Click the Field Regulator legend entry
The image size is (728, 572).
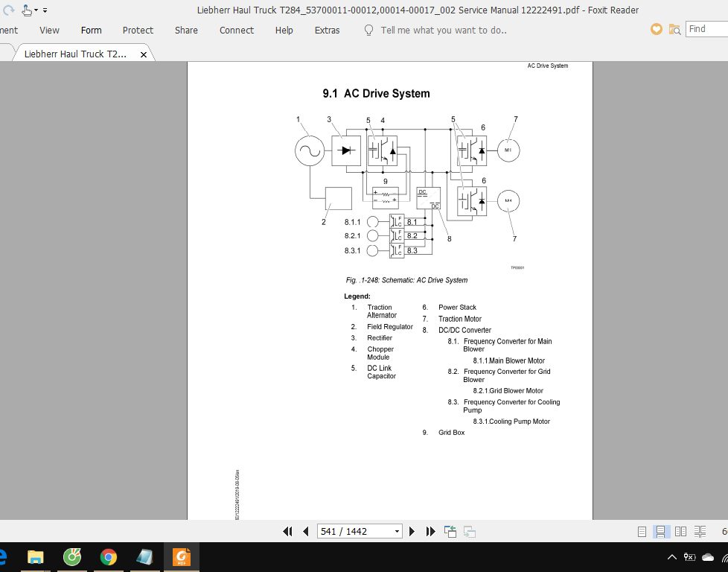pos(390,327)
